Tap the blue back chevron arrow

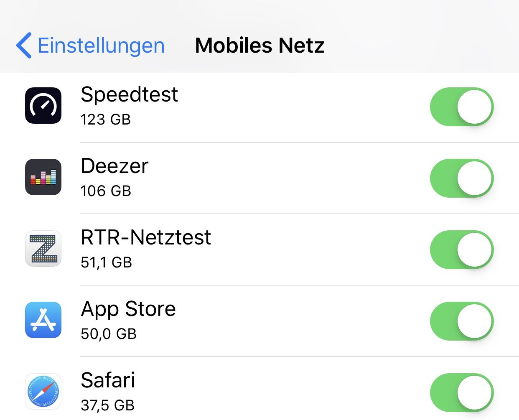(x=24, y=45)
